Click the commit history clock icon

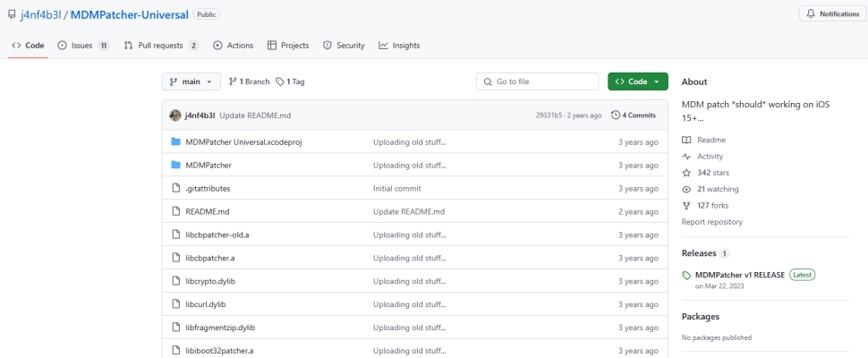tap(616, 115)
